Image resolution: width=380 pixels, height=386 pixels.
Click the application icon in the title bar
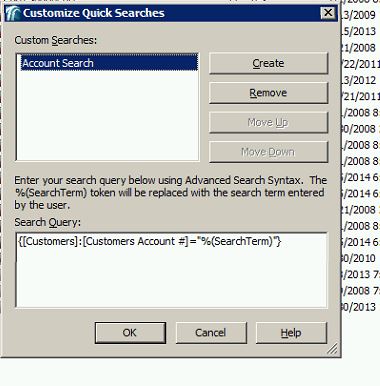[x=13, y=13]
